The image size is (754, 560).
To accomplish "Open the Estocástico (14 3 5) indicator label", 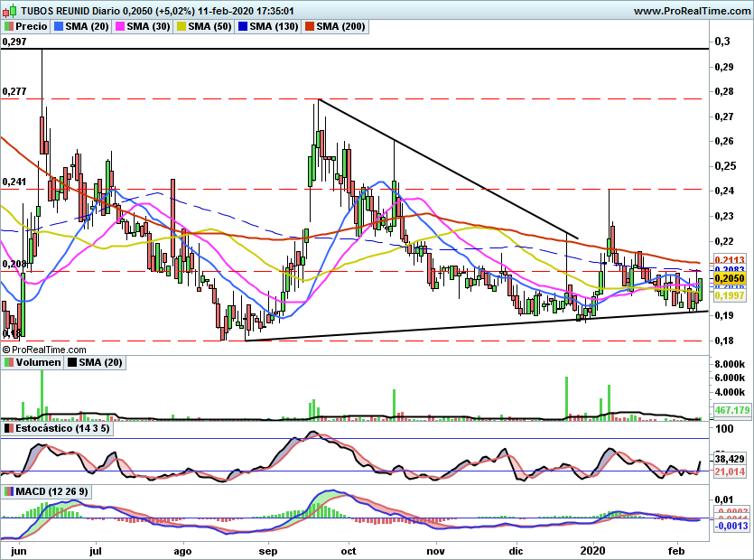I will coord(62,428).
